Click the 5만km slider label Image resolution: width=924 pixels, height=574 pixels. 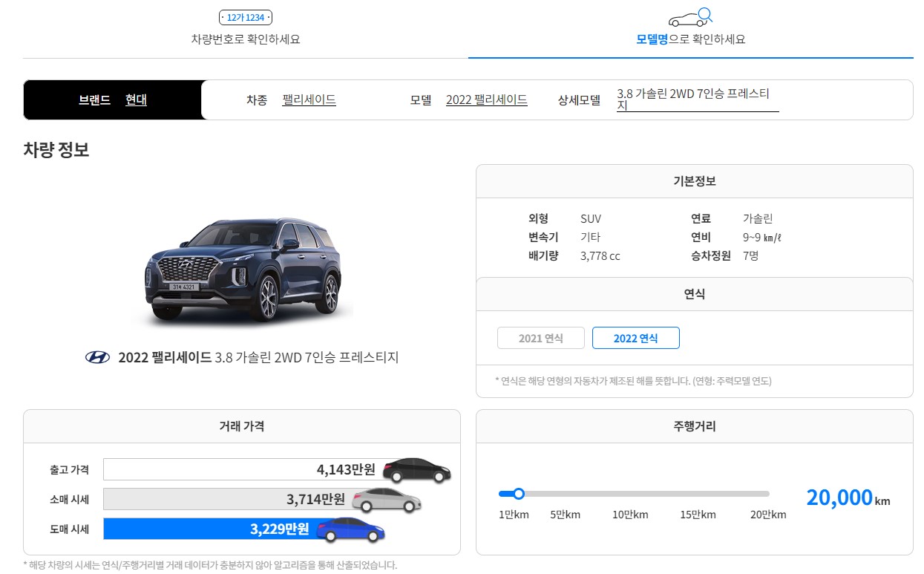pos(565,515)
